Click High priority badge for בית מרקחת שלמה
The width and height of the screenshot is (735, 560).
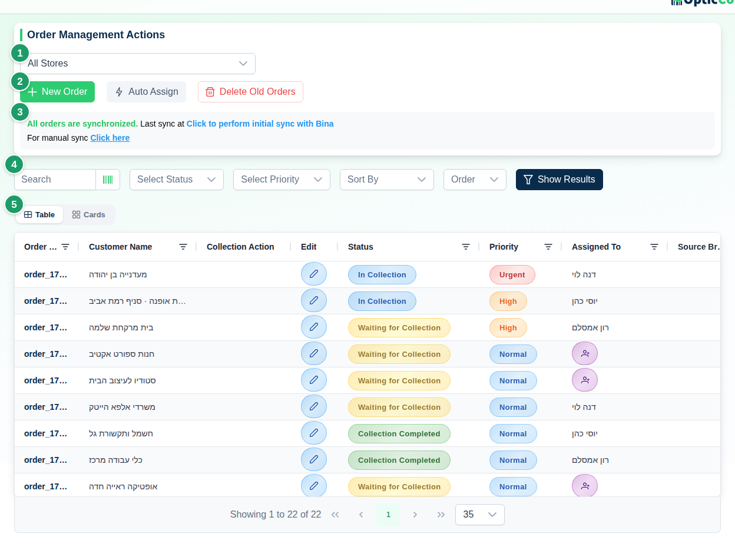coord(508,327)
